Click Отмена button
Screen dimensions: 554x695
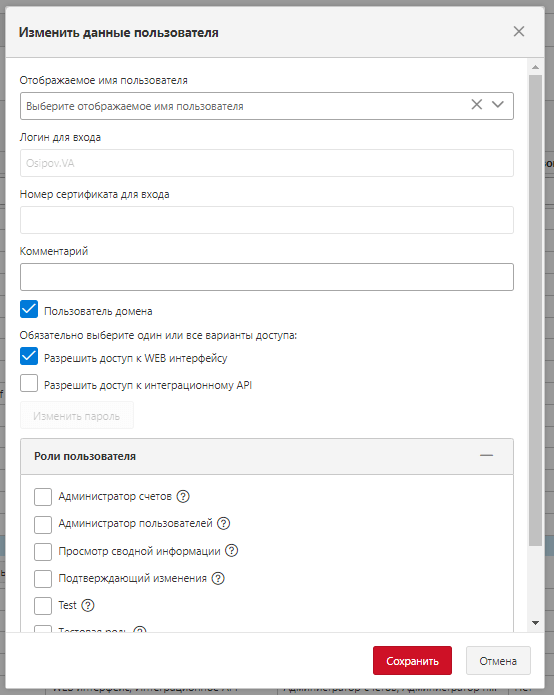[498, 660]
